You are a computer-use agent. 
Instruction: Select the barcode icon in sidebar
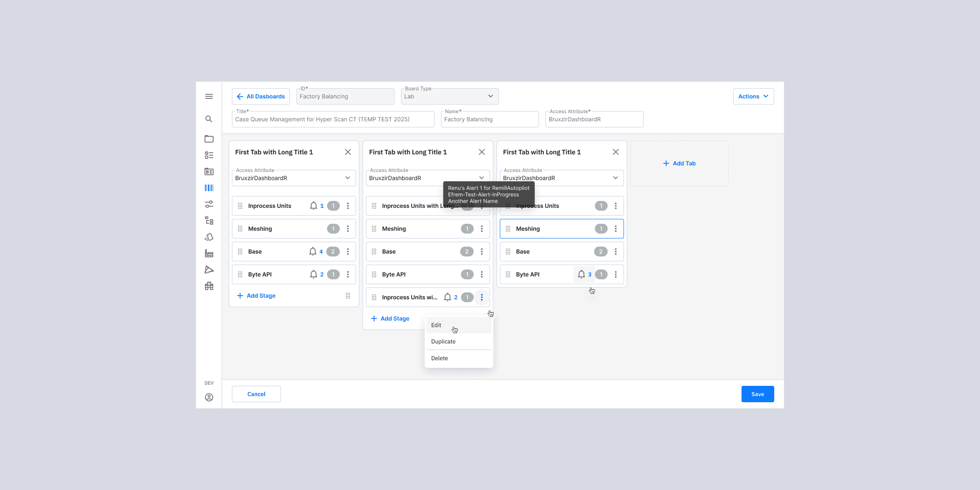pos(209,188)
